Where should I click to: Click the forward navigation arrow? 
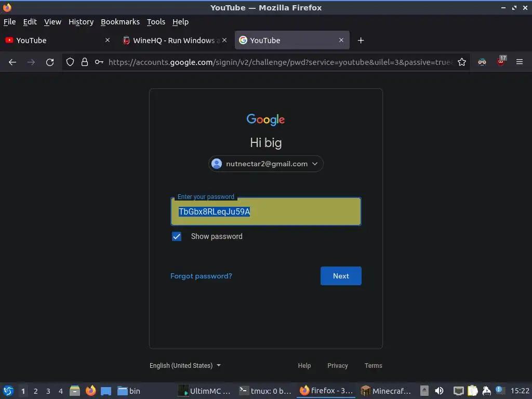[x=31, y=62]
